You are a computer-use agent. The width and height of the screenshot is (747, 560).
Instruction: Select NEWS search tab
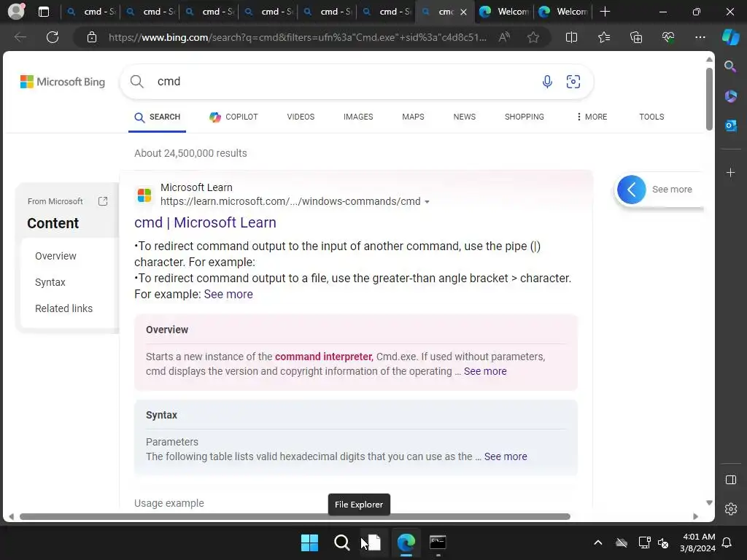coord(465,117)
